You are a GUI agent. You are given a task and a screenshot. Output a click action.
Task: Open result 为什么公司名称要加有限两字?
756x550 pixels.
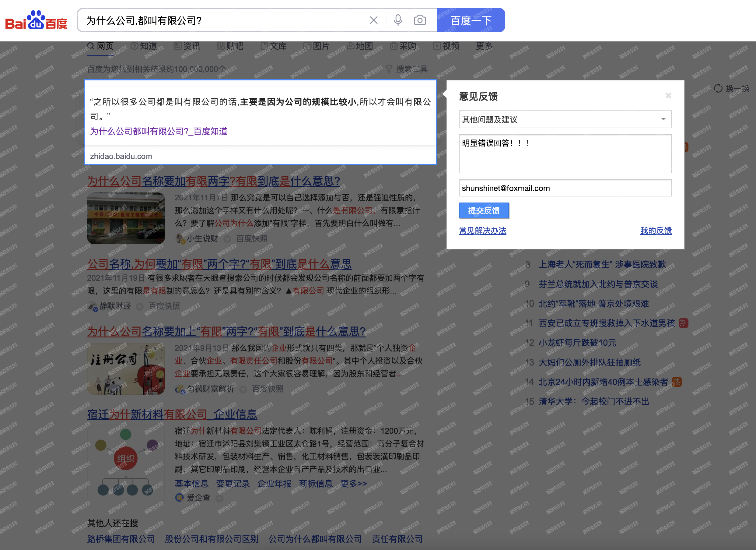(213, 181)
